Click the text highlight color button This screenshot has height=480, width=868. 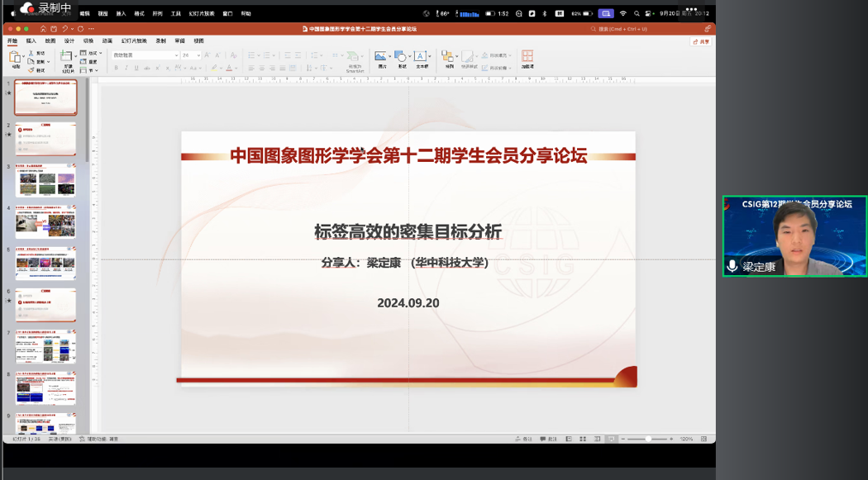point(213,68)
